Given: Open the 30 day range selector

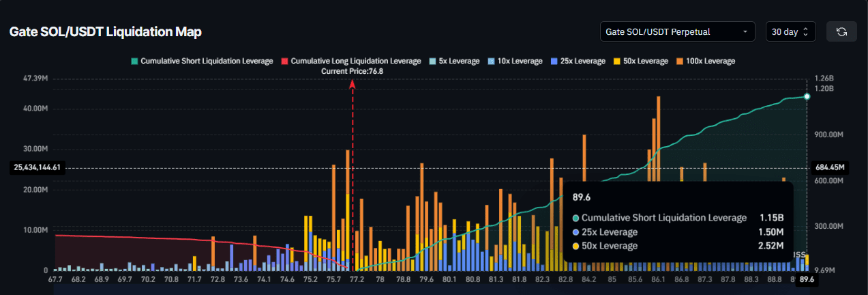Looking at the screenshot, I should [790, 31].
